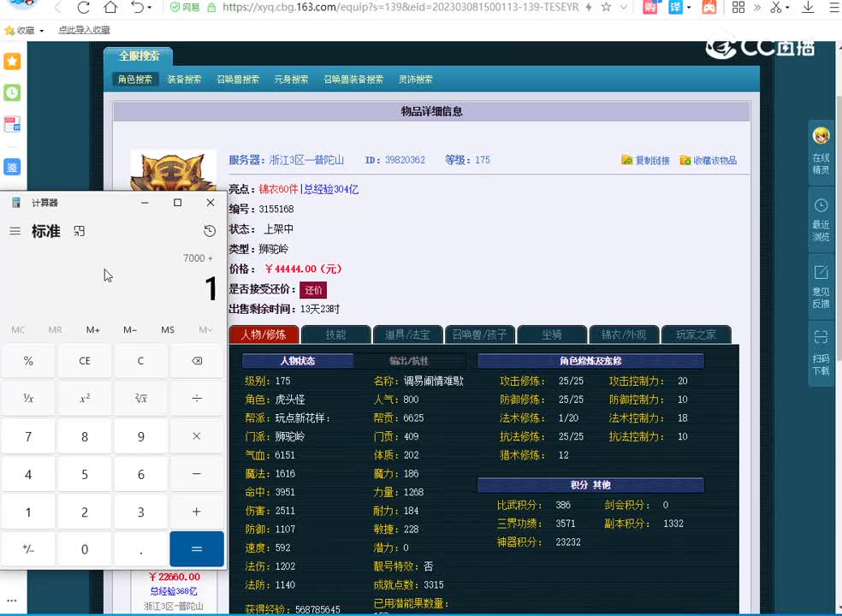Click the browser address URL field

(x=394, y=8)
